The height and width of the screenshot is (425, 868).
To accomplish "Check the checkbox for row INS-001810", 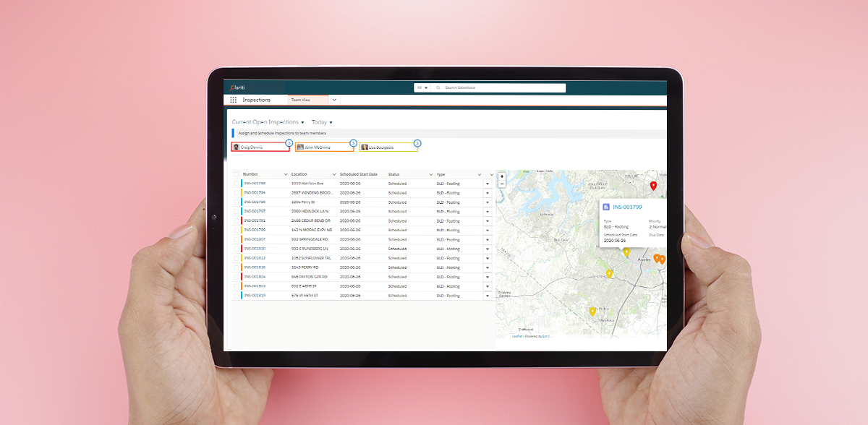I will 236,249.
